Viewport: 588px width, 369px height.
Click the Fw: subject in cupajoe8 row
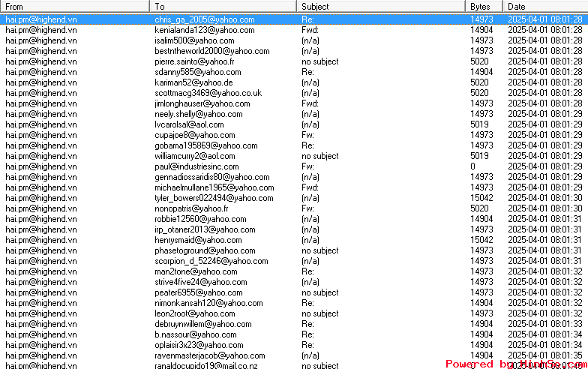pyautogui.click(x=307, y=135)
